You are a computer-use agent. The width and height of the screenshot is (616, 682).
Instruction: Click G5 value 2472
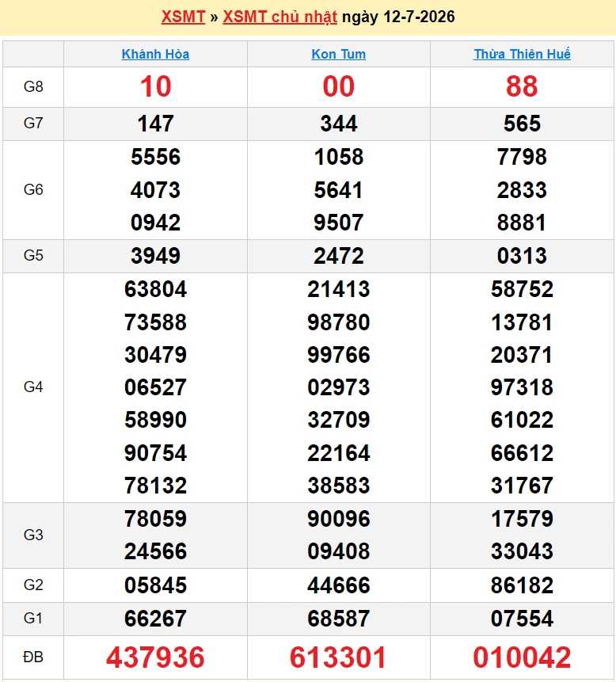(339, 256)
